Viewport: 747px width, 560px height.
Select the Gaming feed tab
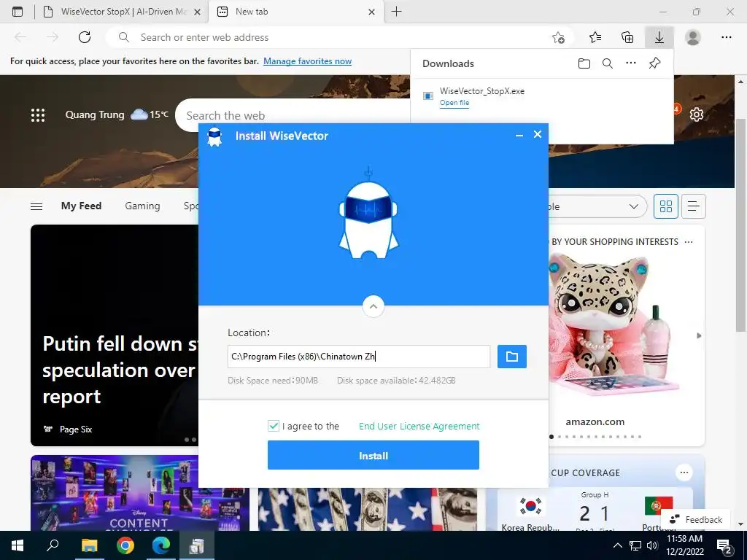142,206
